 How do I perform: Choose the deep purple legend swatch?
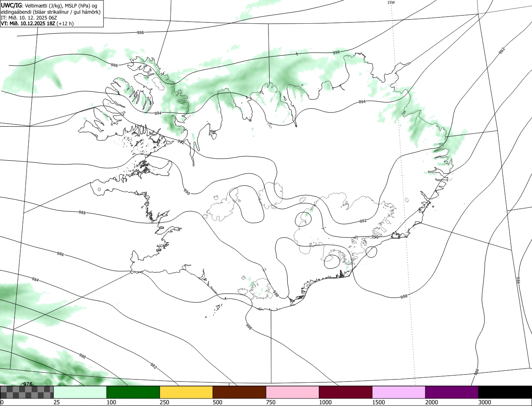(x=452, y=392)
